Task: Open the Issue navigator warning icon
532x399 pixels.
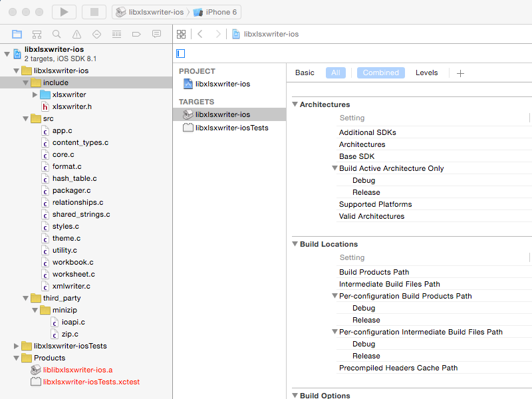Action: tap(76, 34)
